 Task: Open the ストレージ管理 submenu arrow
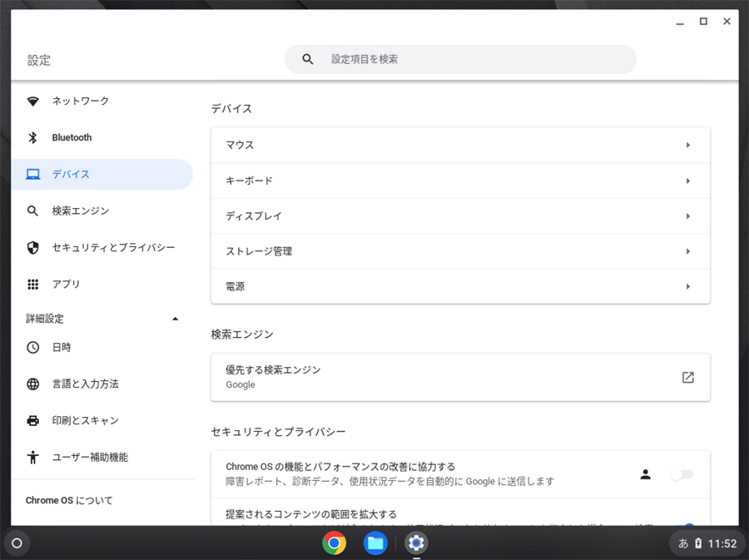(x=687, y=251)
